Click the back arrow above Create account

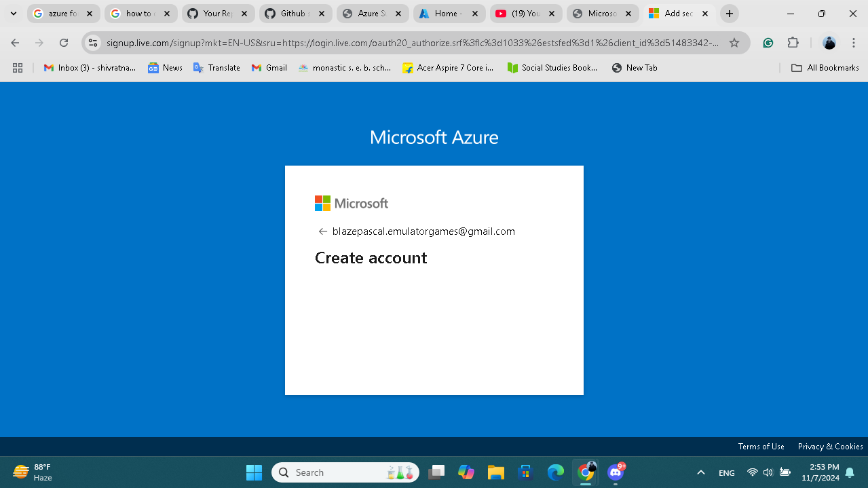(x=322, y=231)
